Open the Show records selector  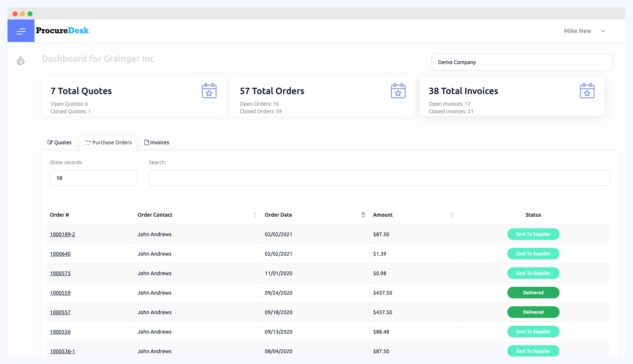(x=93, y=178)
